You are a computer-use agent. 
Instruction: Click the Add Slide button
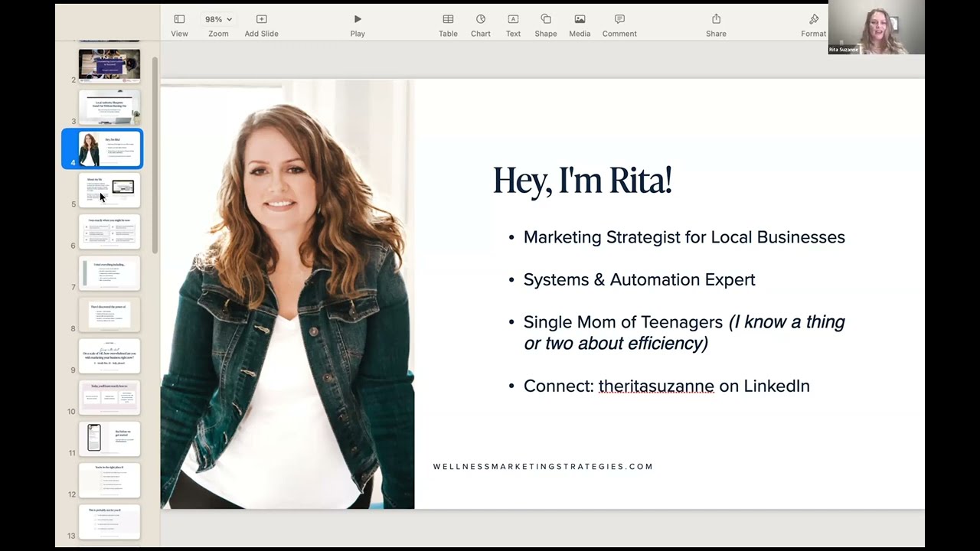(x=261, y=25)
